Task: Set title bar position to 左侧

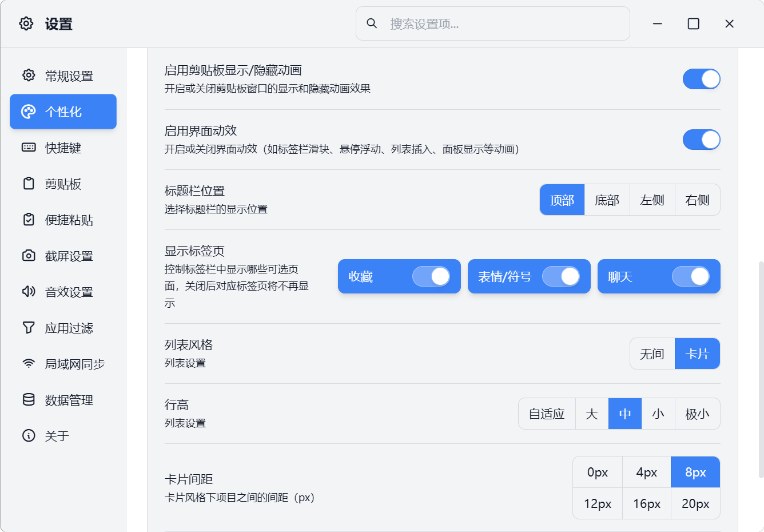Action: 652,200
